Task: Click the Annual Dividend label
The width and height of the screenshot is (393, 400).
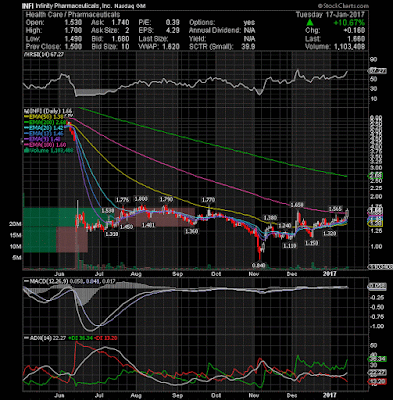Action: [x=215, y=30]
